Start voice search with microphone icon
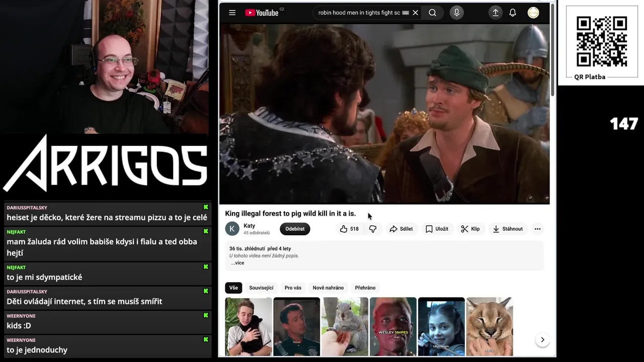 (456, 13)
